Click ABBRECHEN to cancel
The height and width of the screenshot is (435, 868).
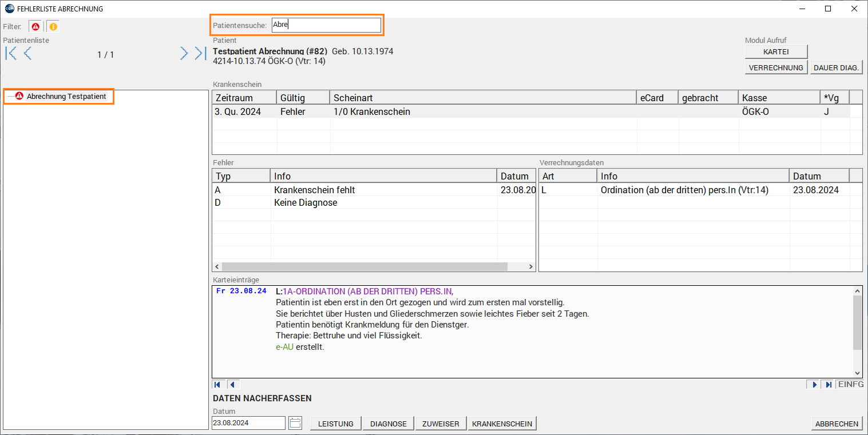pyautogui.click(x=837, y=424)
